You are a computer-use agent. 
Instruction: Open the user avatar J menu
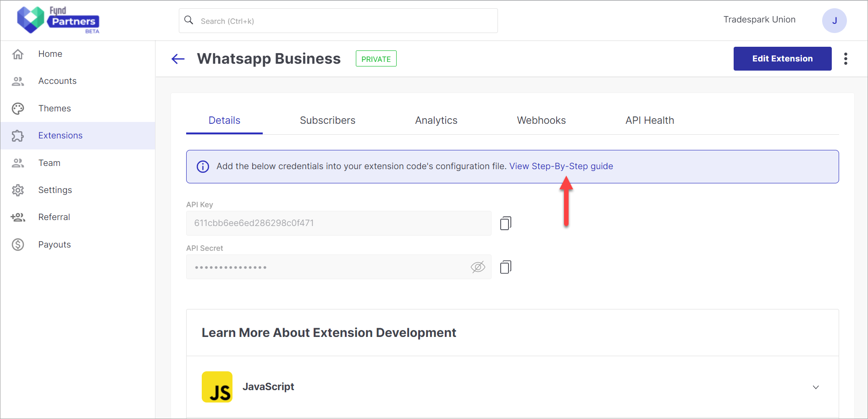[x=834, y=21]
